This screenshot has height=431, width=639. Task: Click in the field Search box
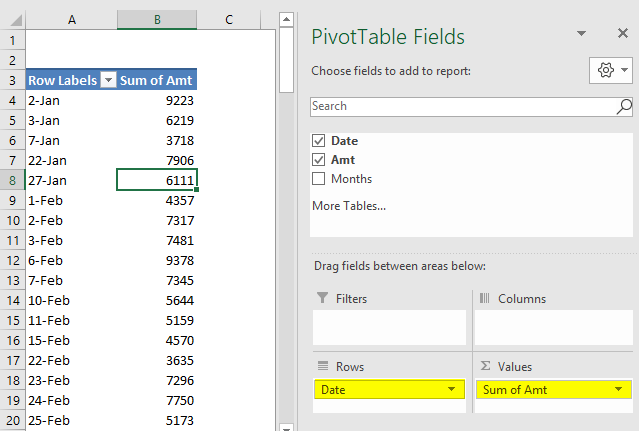460,106
